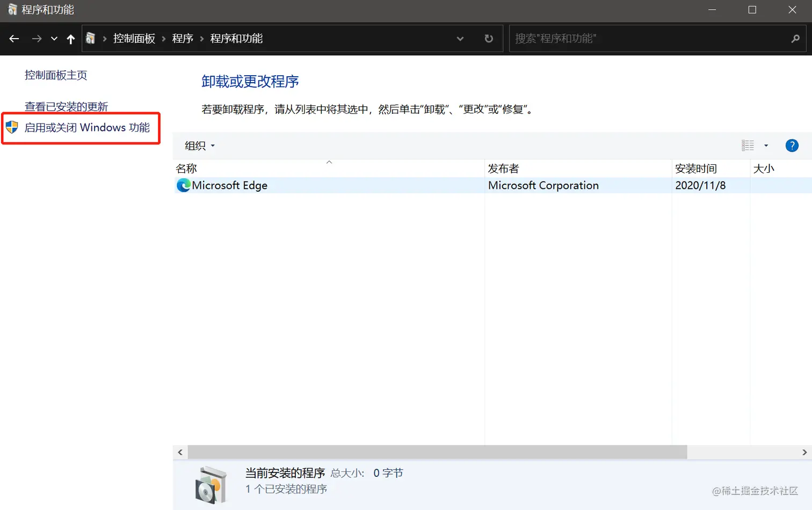Click the search magnifier icon

pos(795,39)
